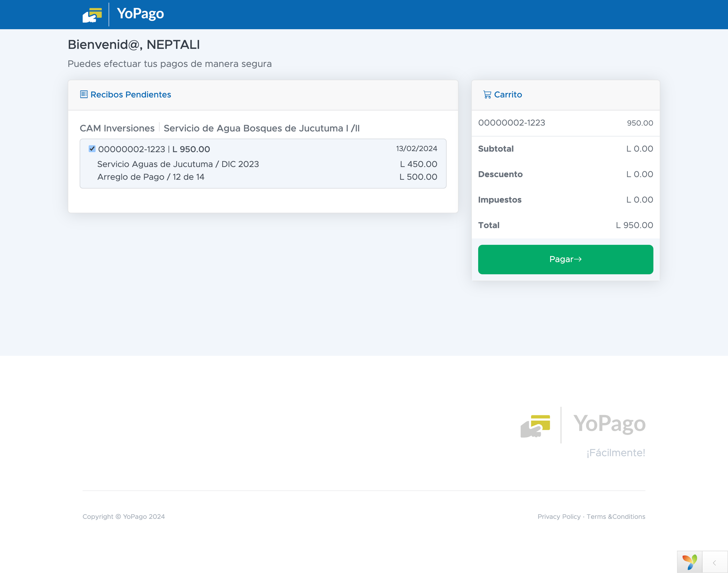Click the Carrito panel heading
This screenshot has height=573, width=728.
click(x=508, y=95)
